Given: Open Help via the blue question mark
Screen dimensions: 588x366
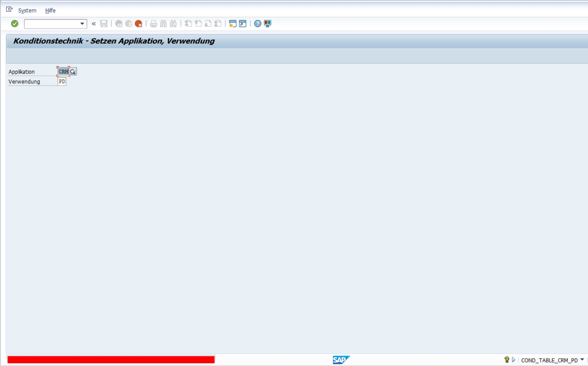Looking at the screenshot, I should pyautogui.click(x=257, y=24).
